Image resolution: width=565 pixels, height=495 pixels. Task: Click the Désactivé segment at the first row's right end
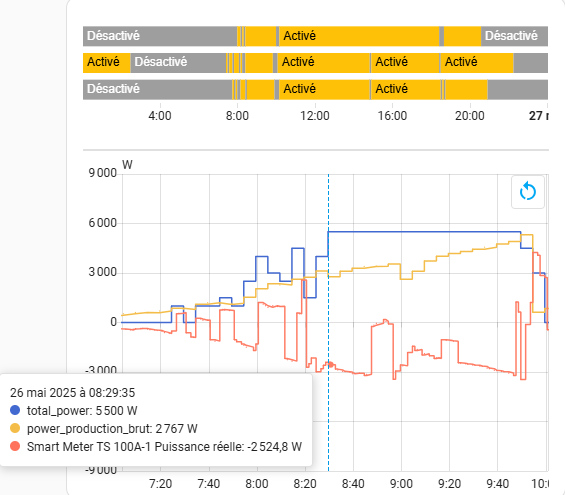click(x=514, y=36)
